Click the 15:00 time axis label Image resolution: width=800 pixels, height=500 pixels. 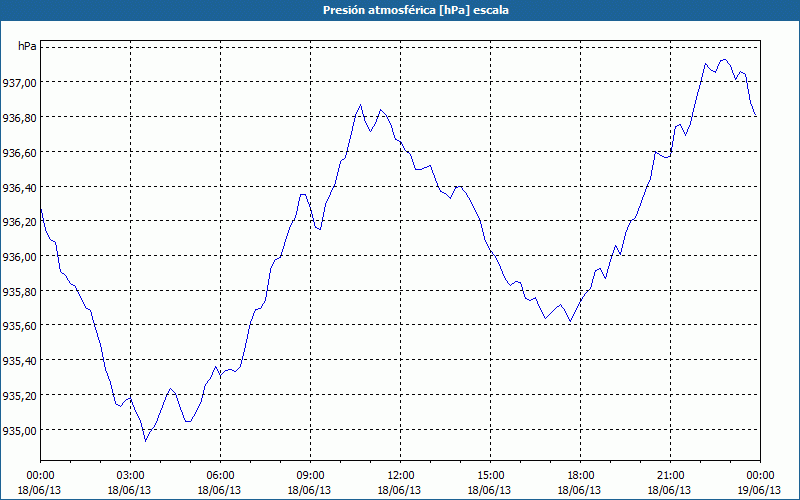[490, 476]
